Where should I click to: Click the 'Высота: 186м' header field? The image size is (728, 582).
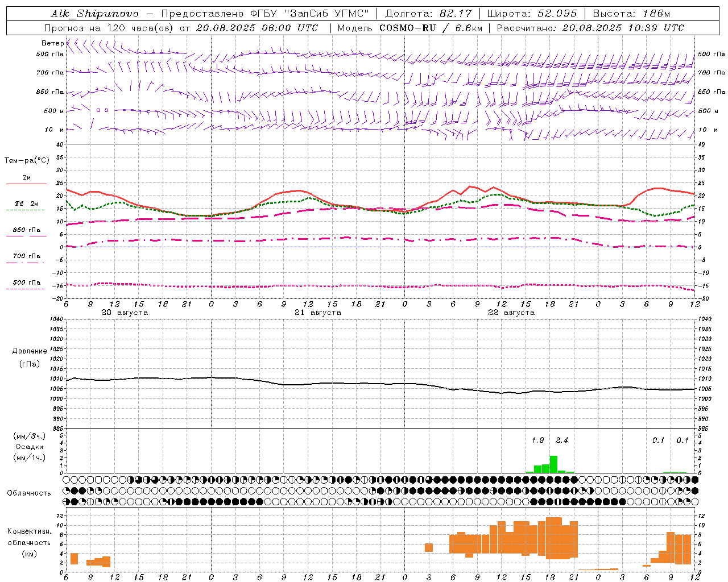631,14
